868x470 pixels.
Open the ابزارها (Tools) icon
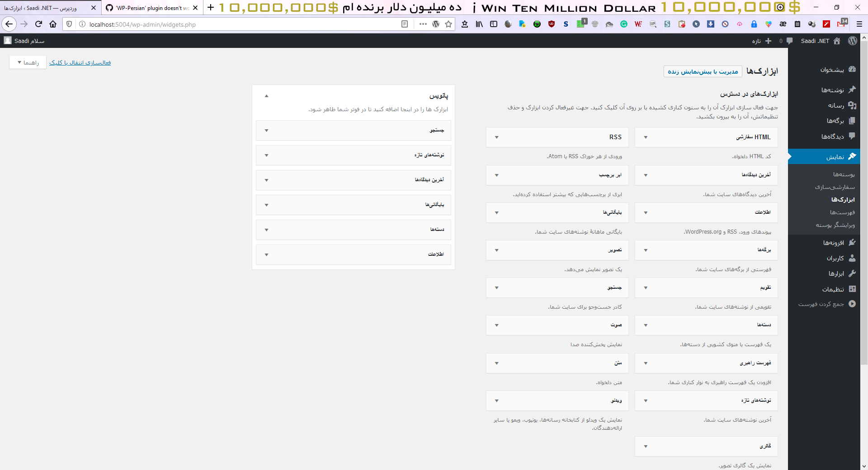tap(853, 273)
